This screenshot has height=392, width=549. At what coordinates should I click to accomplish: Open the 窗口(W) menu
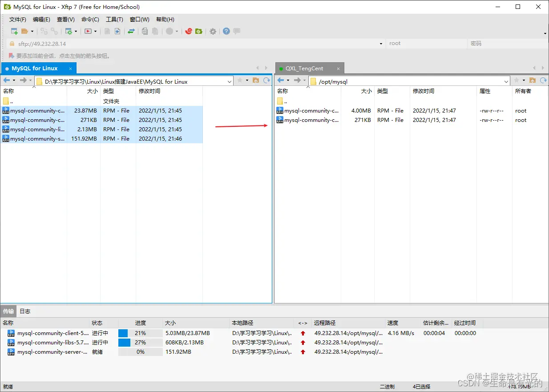tap(140, 20)
